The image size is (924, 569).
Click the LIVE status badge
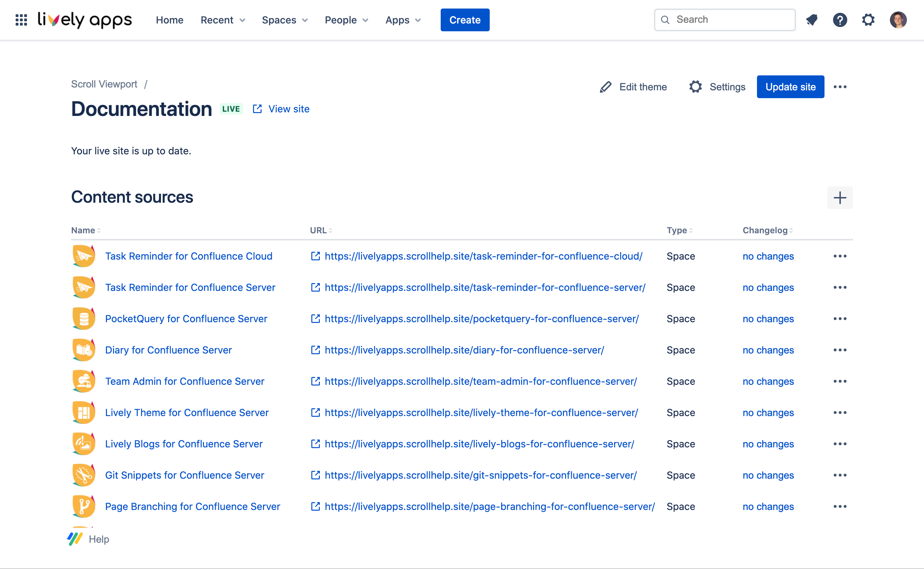coord(231,109)
